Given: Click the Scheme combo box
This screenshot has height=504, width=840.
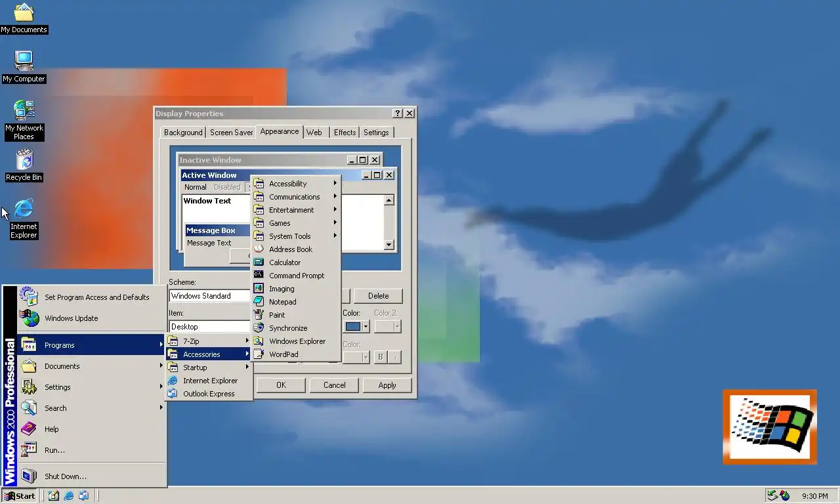Looking at the screenshot, I should click(210, 296).
